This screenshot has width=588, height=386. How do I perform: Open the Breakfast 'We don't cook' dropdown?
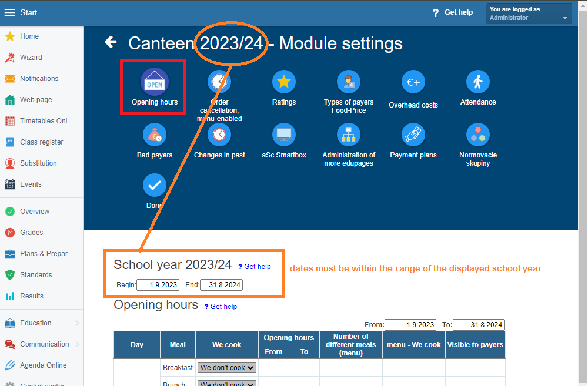[227, 368]
